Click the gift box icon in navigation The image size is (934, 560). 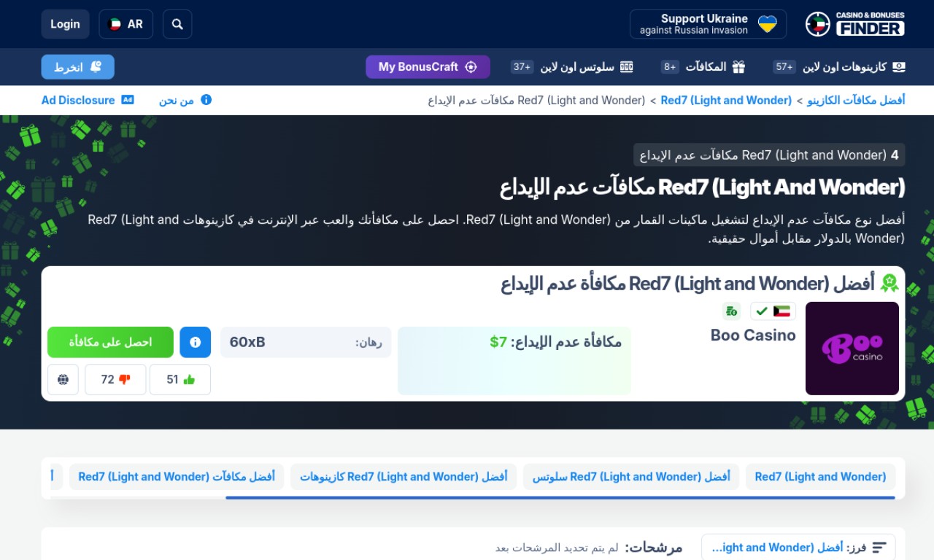point(739,67)
